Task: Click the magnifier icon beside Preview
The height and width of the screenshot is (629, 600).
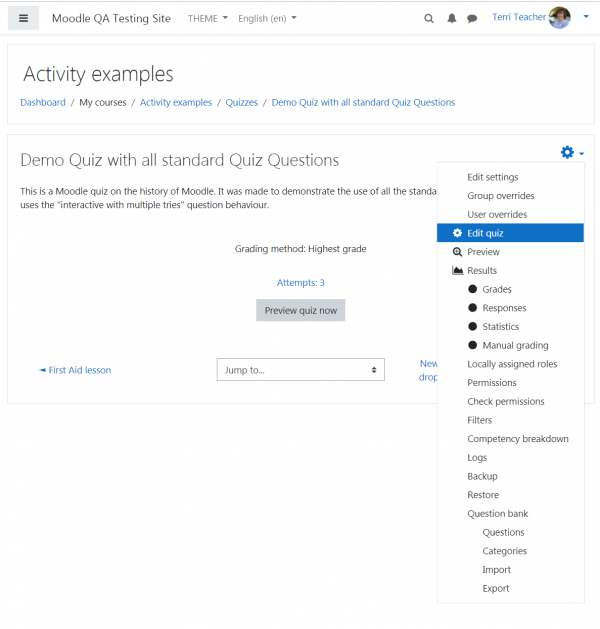Action: [457, 252]
